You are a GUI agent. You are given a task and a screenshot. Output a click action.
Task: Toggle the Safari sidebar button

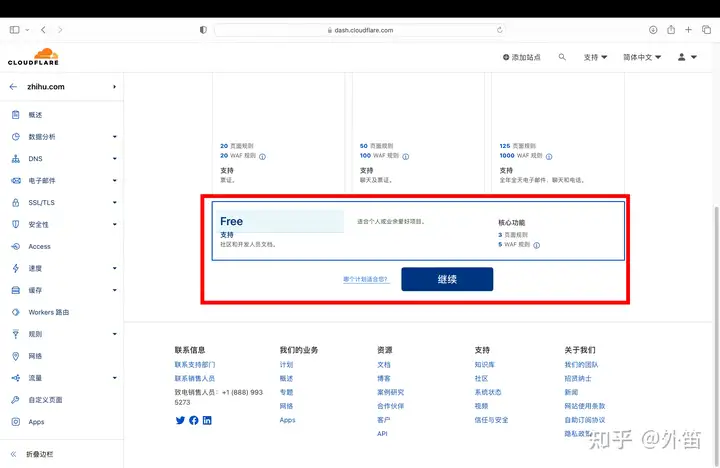click(x=15, y=30)
